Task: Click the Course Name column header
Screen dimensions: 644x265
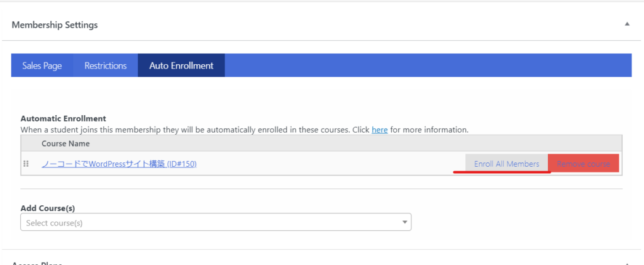Action: [65, 144]
